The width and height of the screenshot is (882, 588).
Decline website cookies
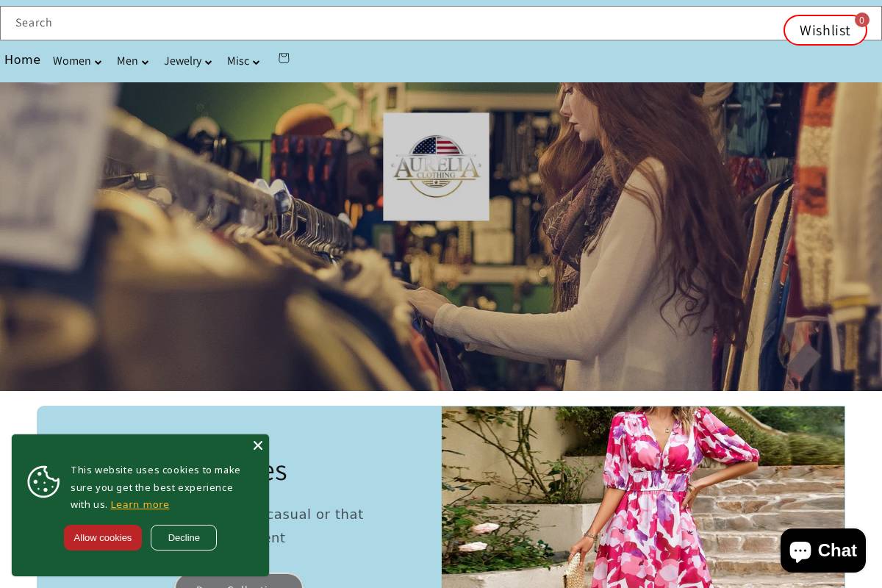coord(183,537)
